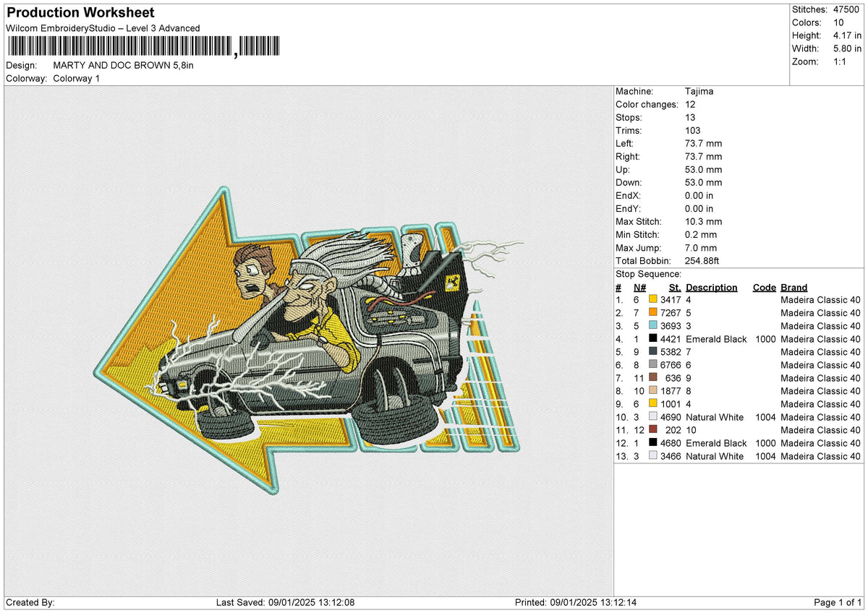Click the Max Jump value '7.0 mm'

[x=701, y=247]
